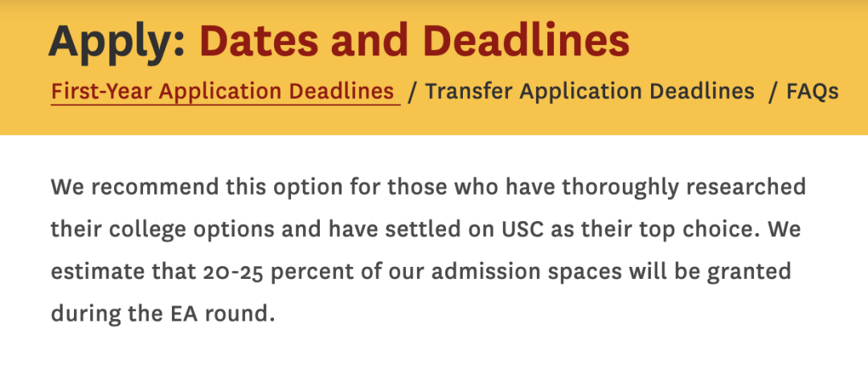This screenshot has width=868, height=369.
Task: Click the "Dates and Deadlines" title
Action: 414,41
